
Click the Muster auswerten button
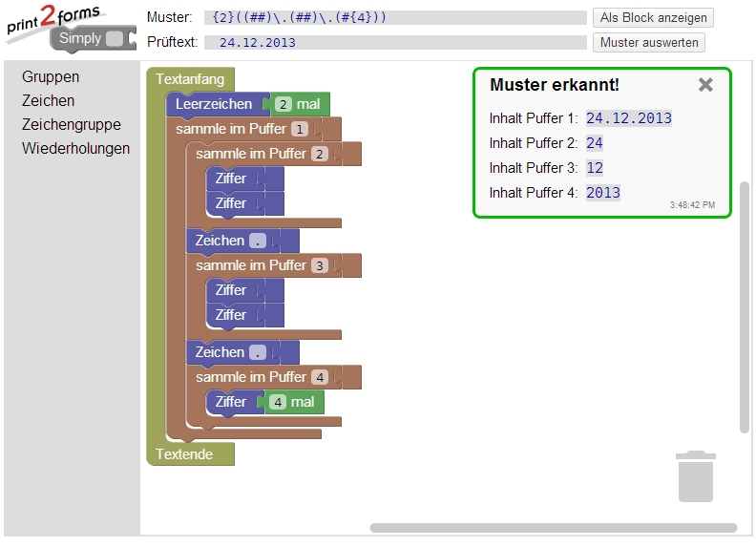pyautogui.click(x=648, y=43)
